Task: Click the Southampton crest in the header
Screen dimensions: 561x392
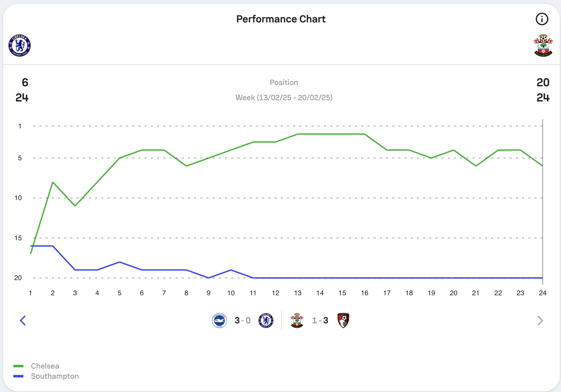Action: (543, 46)
